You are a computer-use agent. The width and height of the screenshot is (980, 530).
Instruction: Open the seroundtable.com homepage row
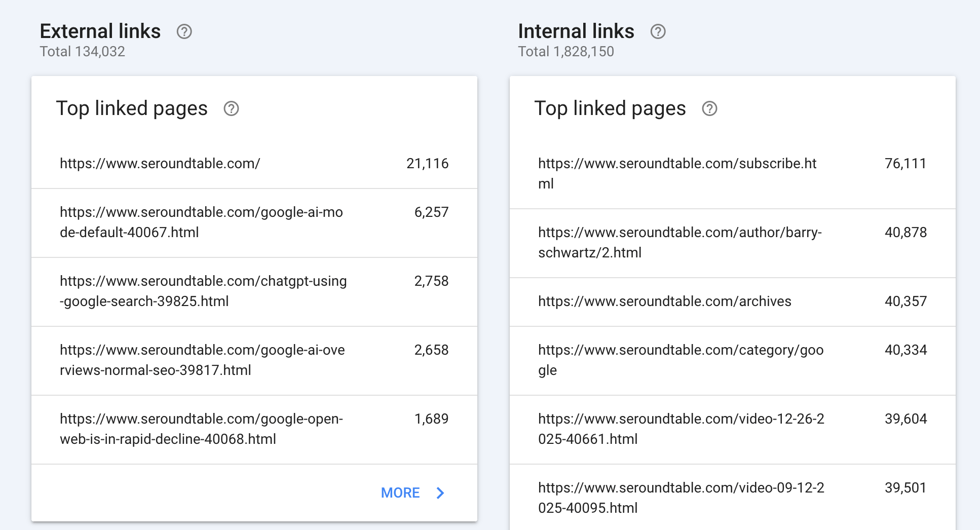[160, 164]
